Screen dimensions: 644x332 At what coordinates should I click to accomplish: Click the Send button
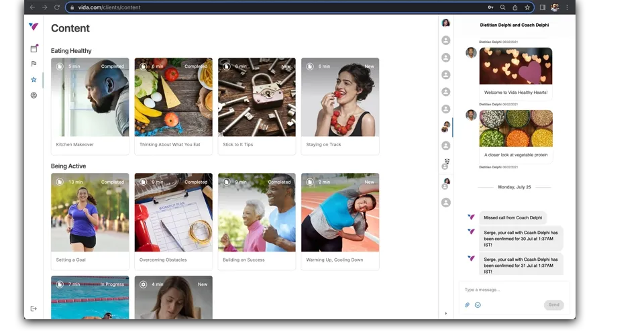(x=554, y=305)
